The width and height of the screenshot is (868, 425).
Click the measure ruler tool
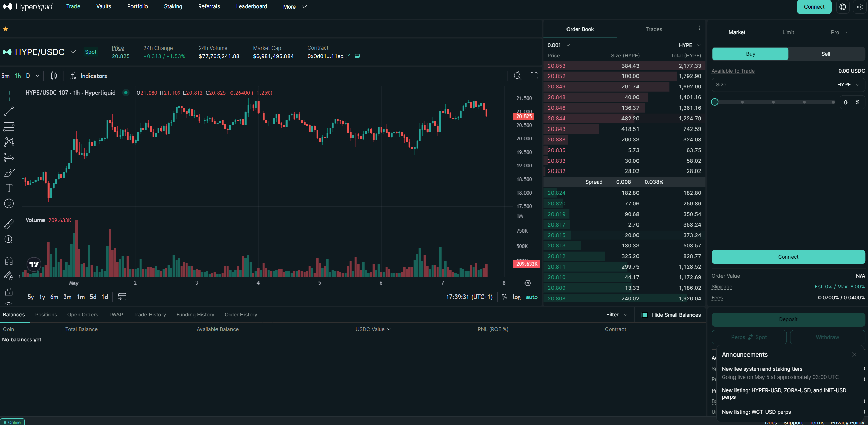click(x=9, y=224)
